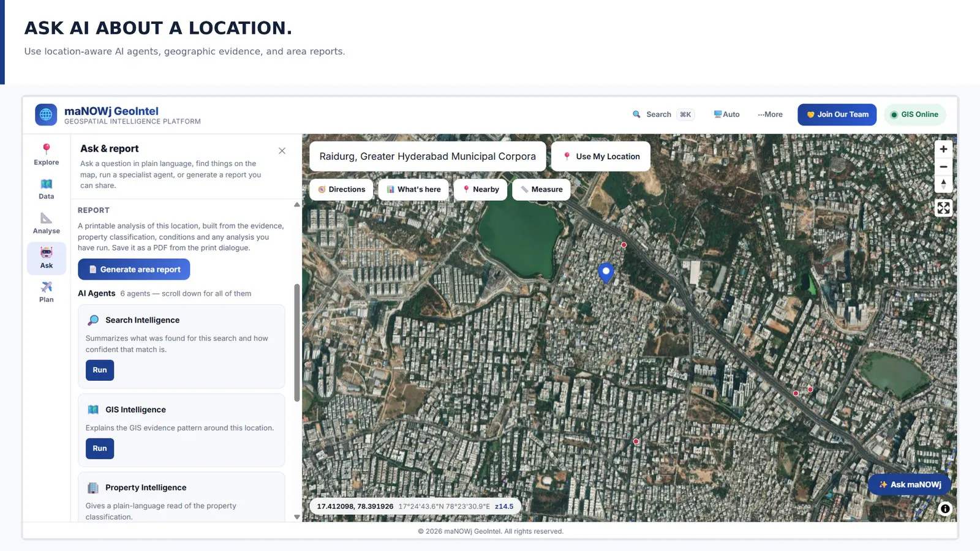Select the What's here tool
Viewport: 980px width, 551px height.
[x=413, y=190]
